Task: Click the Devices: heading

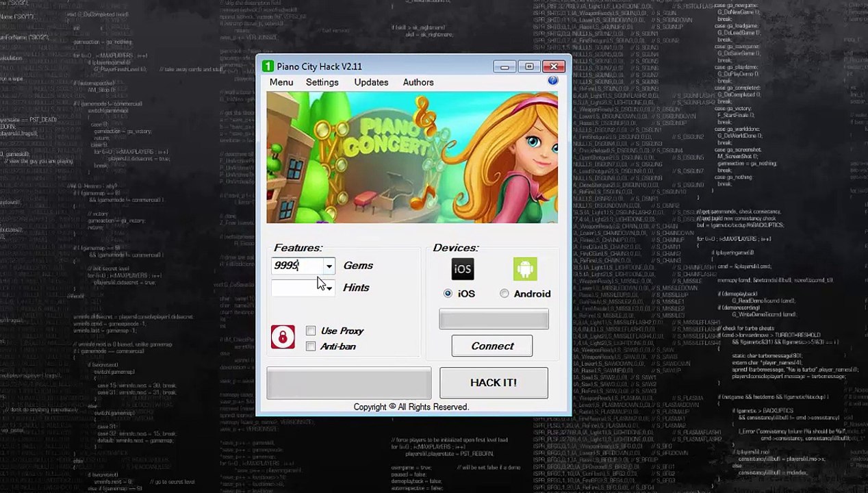Action: [456, 248]
